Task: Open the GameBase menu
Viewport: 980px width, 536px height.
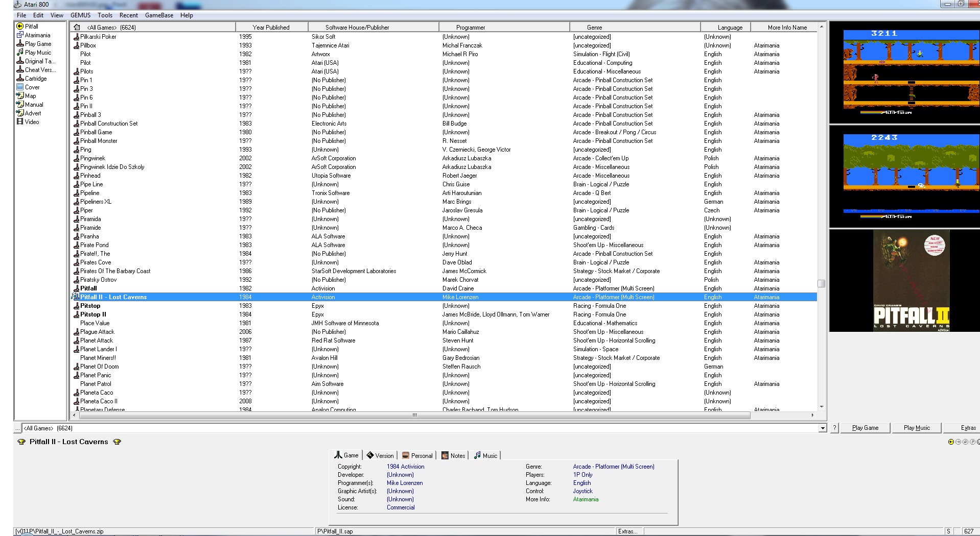Action: (159, 15)
